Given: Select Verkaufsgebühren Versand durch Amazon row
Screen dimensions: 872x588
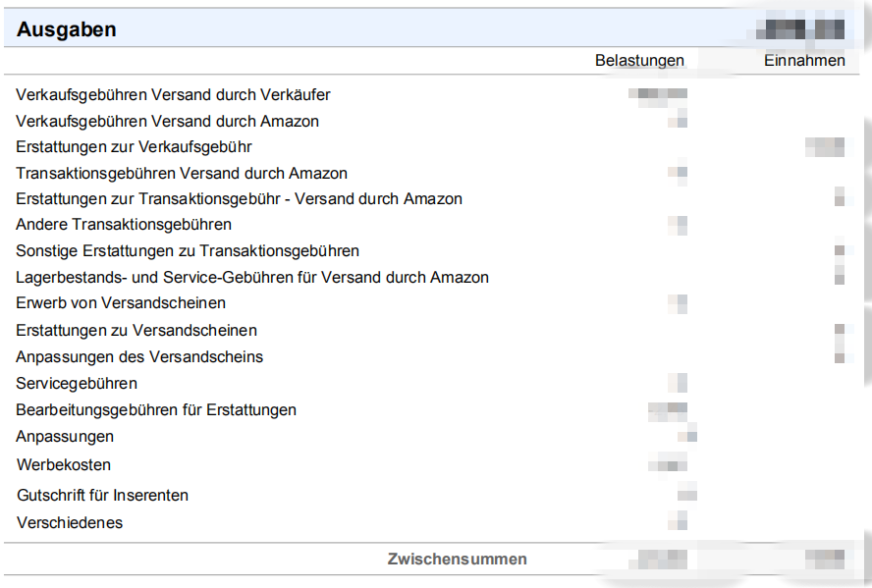Looking at the screenshot, I should tap(167, 122).
